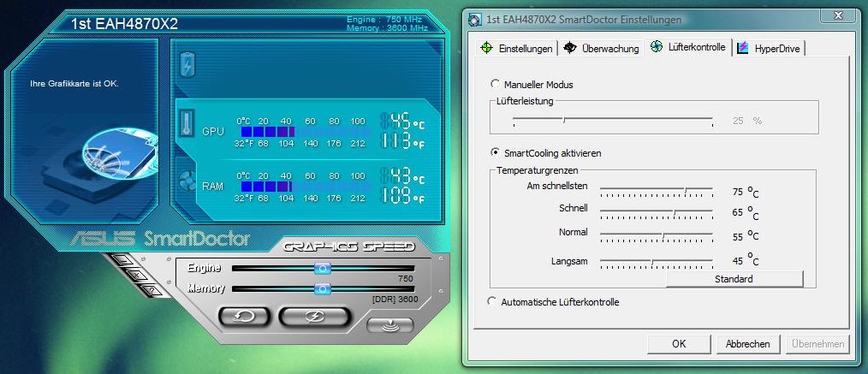The height and width of the screenshot is (374, 868).
Task: Click the RAM 43 °C digital readout
Action: 402,175
